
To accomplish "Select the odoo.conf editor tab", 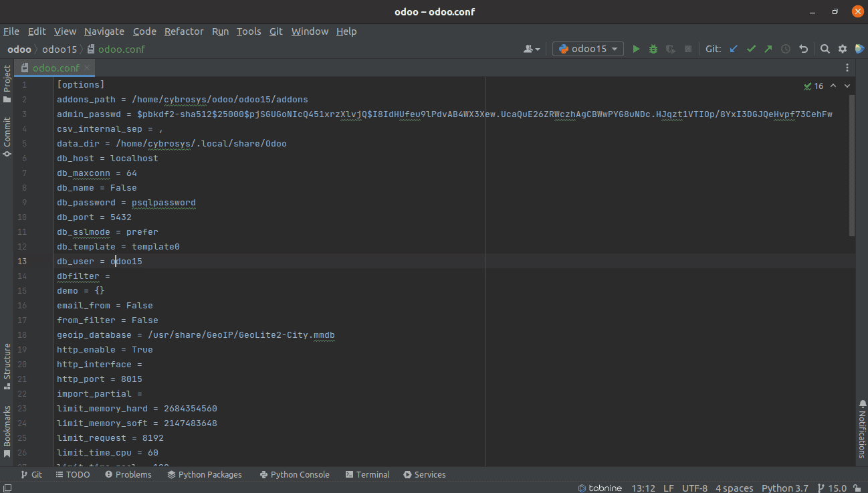I will (x=56, y=68).
